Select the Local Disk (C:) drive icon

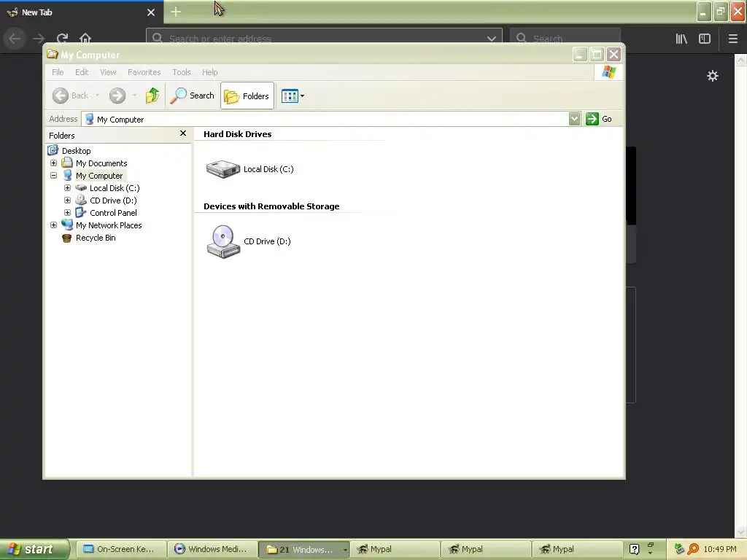223,169
